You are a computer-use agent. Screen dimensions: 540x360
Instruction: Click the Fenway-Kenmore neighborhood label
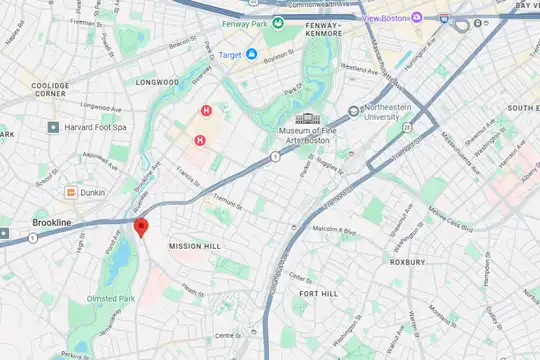click(324, 30)
